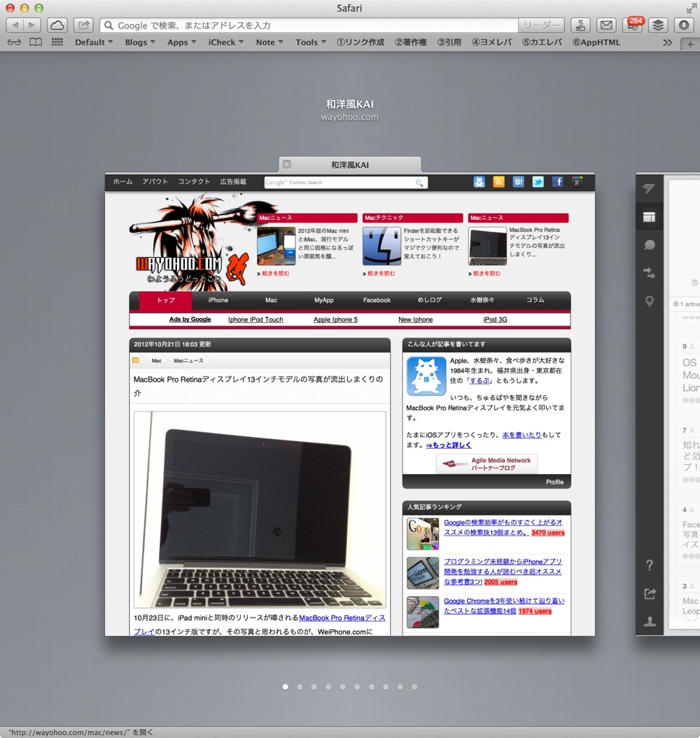Go forward with Safari's forward arrow
This screenshot has height=738, width=700.
coord(32,25)
